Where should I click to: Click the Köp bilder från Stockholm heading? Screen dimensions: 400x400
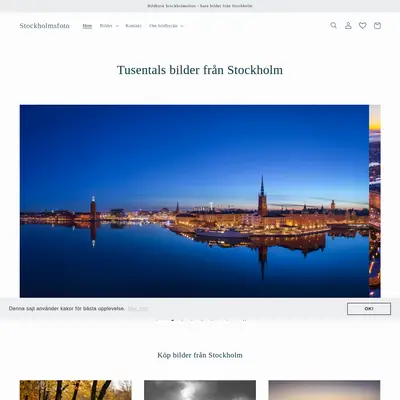click(x=200, y=355)
